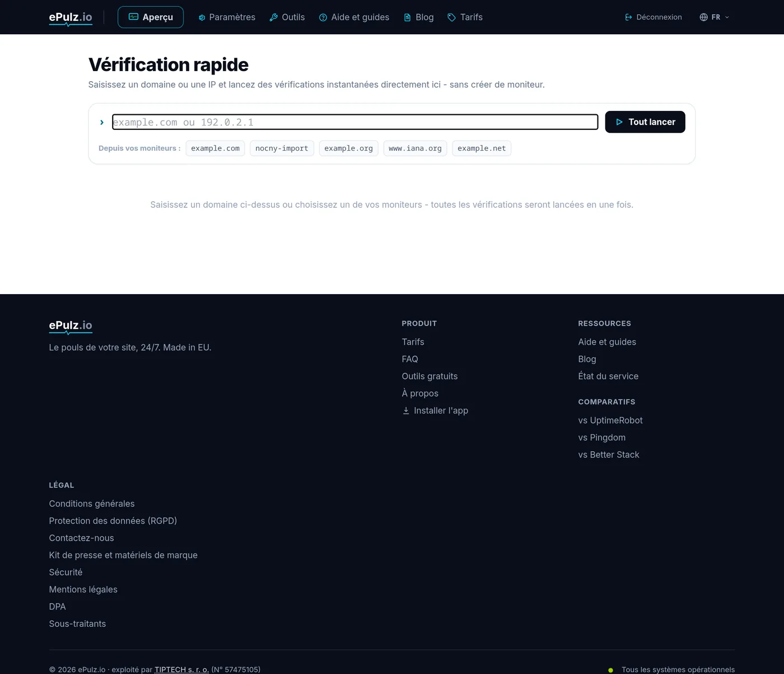Click the ePulz.io logo in the footer
784x674 pixels.
(x=71, y=326)
